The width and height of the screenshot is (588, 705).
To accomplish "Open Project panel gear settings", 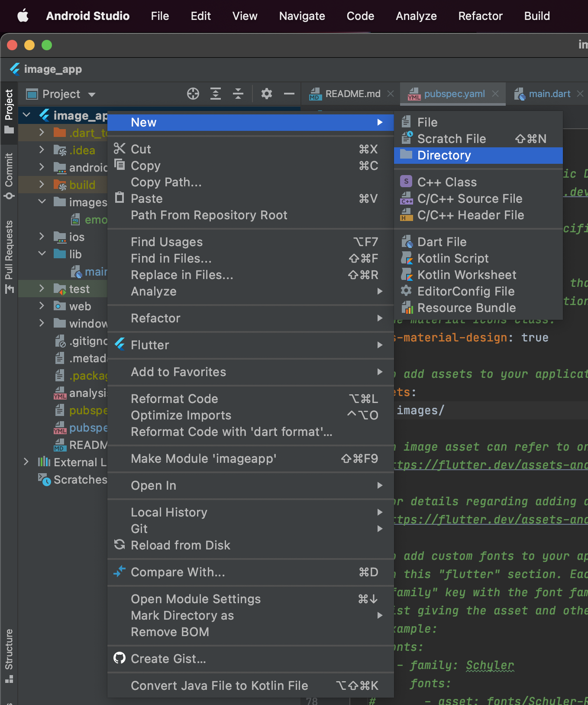I will coord(267,94).
